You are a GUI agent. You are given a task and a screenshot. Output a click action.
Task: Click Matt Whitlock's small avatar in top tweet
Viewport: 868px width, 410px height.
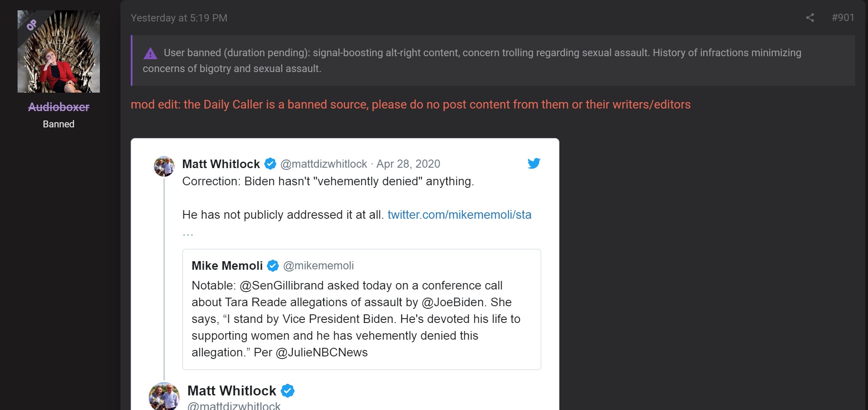(164, 166)
